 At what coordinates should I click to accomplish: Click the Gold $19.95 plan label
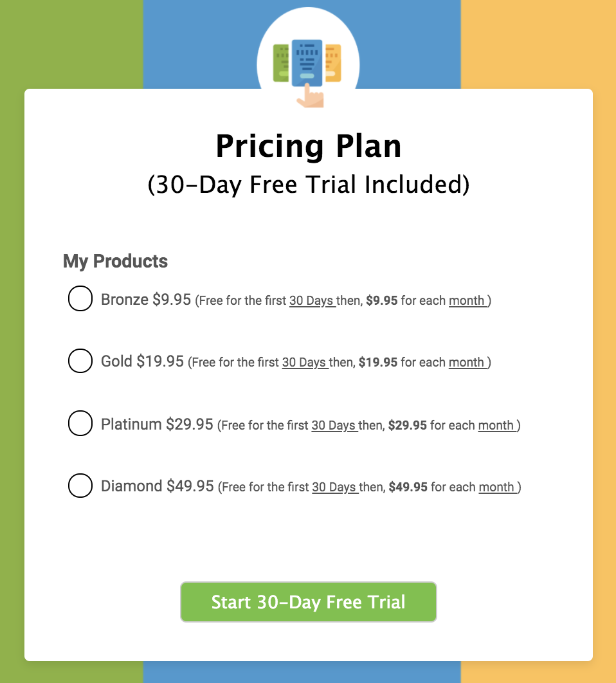[143, 361]
